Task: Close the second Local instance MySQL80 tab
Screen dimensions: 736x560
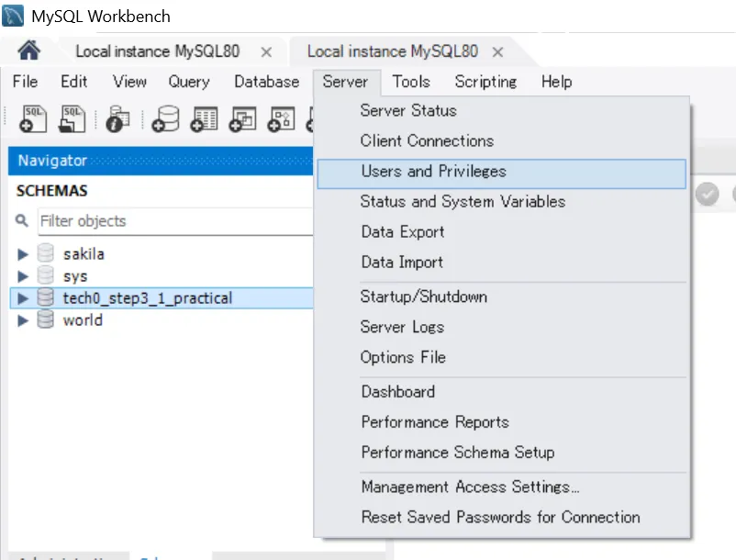Action: click(497, 52)
